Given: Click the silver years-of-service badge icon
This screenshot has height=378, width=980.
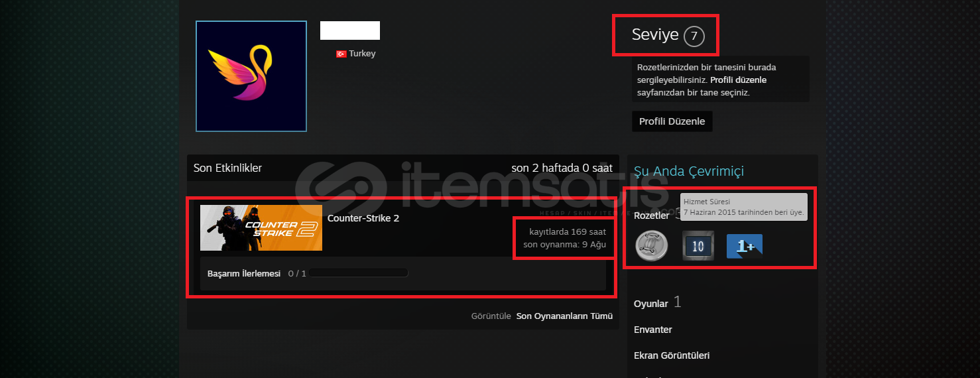Looking at the screenshot, I should [x=651, y=246].
